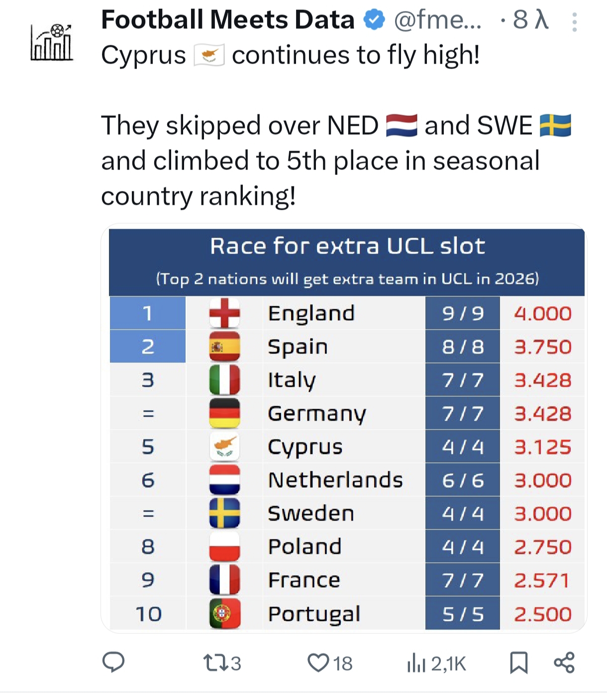Open the Football Meets Data profile avatar
Image resolution: width=607 pixels, height=700 pixels.
[52, 42]
